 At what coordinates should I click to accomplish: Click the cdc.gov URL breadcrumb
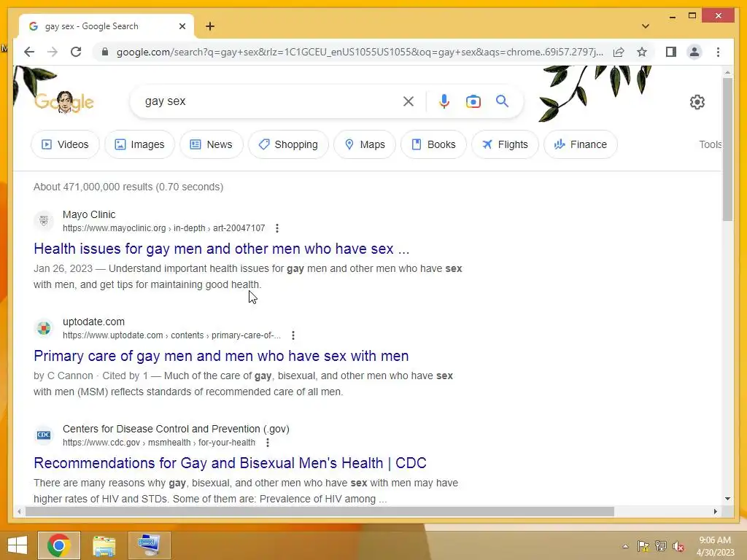click(159, 443)
